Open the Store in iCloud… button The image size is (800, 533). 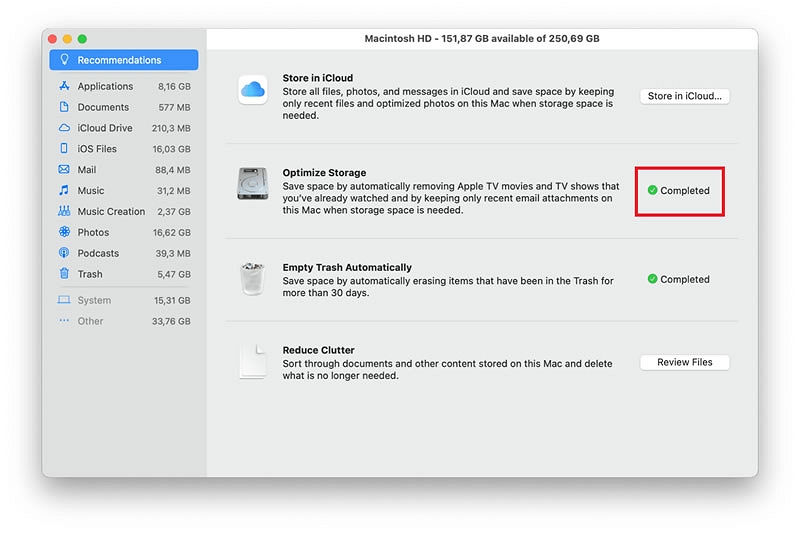[685, 96]
